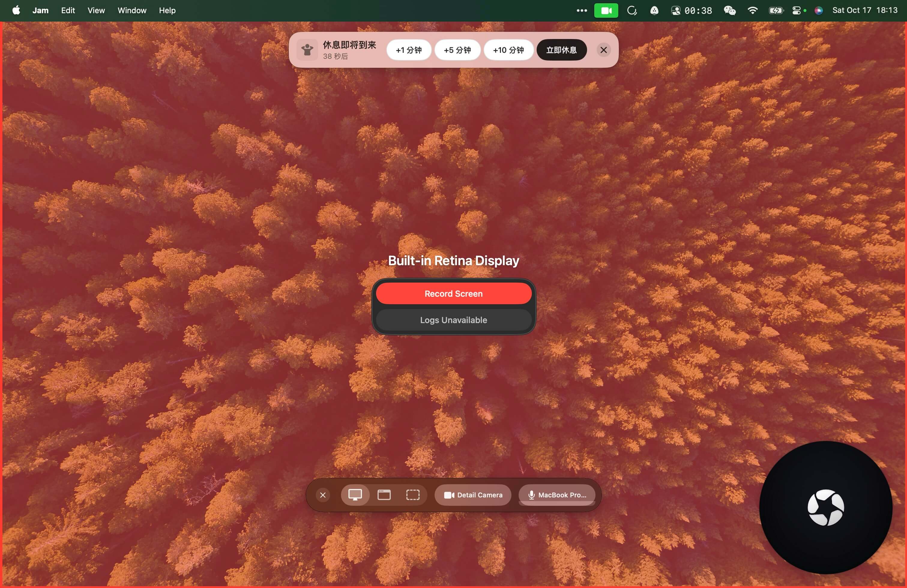This screenshot has width=907, height=588.
Task: Open Control Center from menu bar
Action: 797,11
